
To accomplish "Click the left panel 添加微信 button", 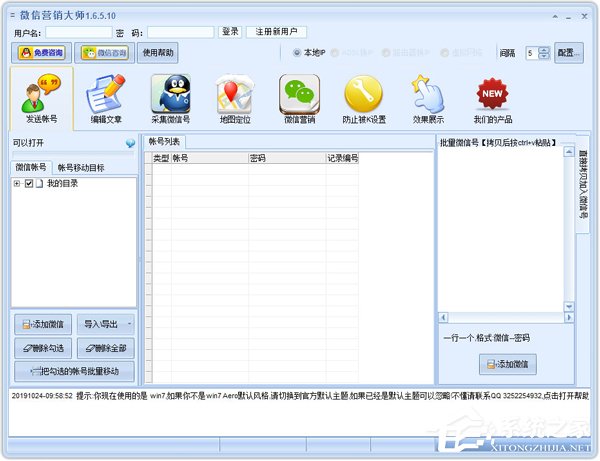I will 43,324.
